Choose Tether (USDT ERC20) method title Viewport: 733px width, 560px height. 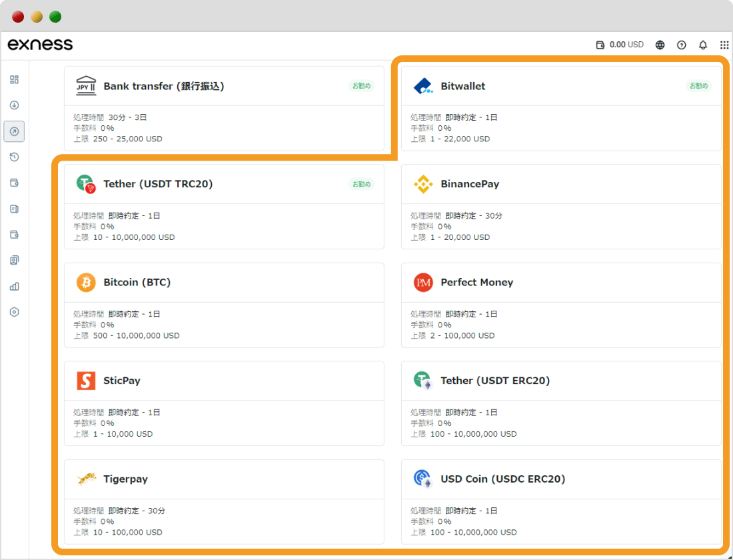pos(495,381)
